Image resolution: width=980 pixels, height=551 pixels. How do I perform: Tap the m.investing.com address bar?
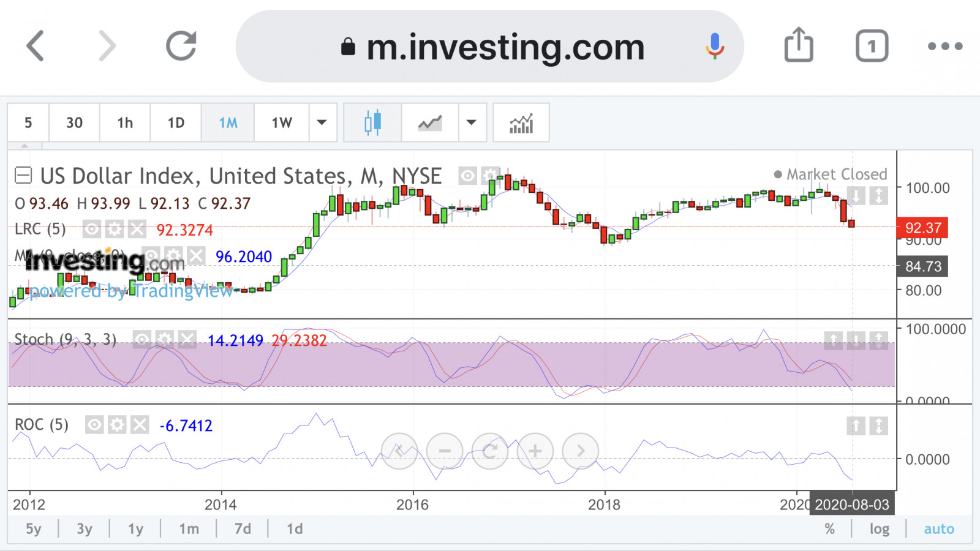pos(490,47)
